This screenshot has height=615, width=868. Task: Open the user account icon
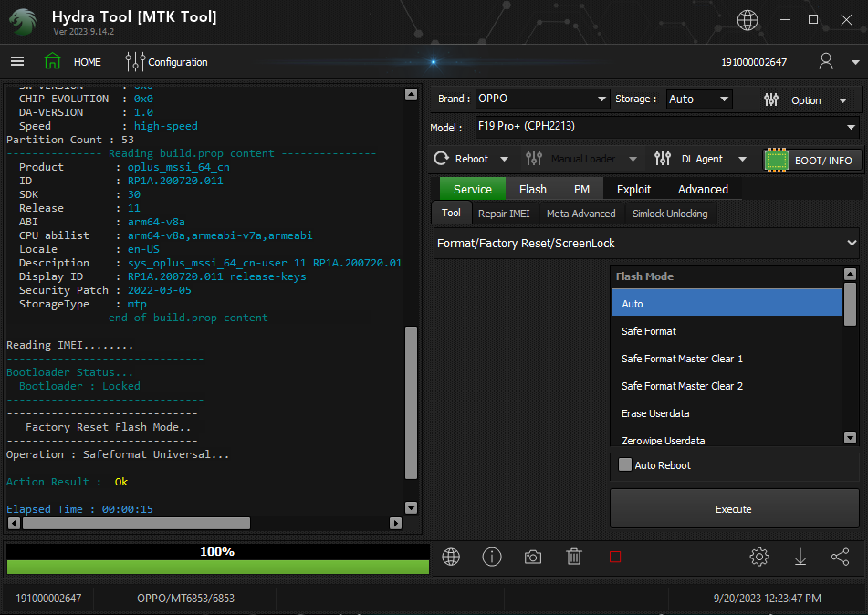tap(826, 61)
